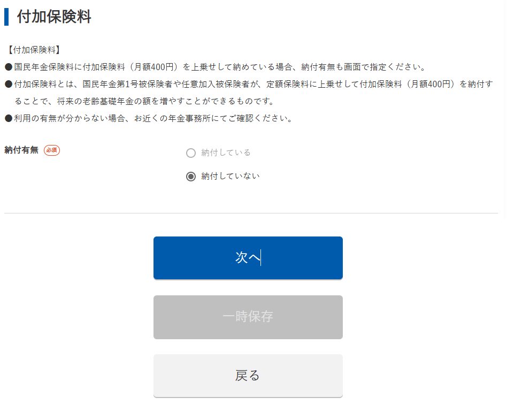Click the 【付加保険料】 bracketed subtitle
The width and height of the screenshot is (507, 420).
pos(33,50)
